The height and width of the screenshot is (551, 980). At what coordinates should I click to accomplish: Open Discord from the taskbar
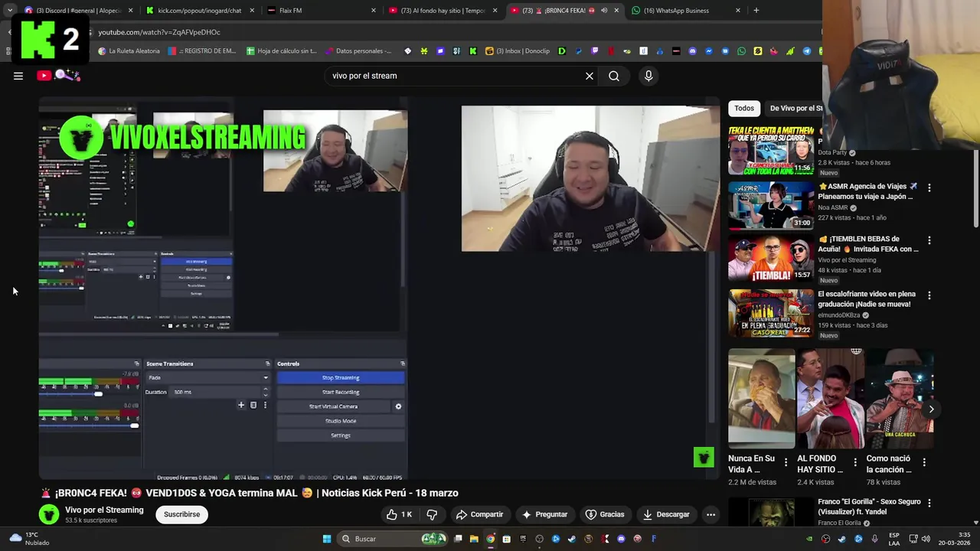click(x=621, y=539)
